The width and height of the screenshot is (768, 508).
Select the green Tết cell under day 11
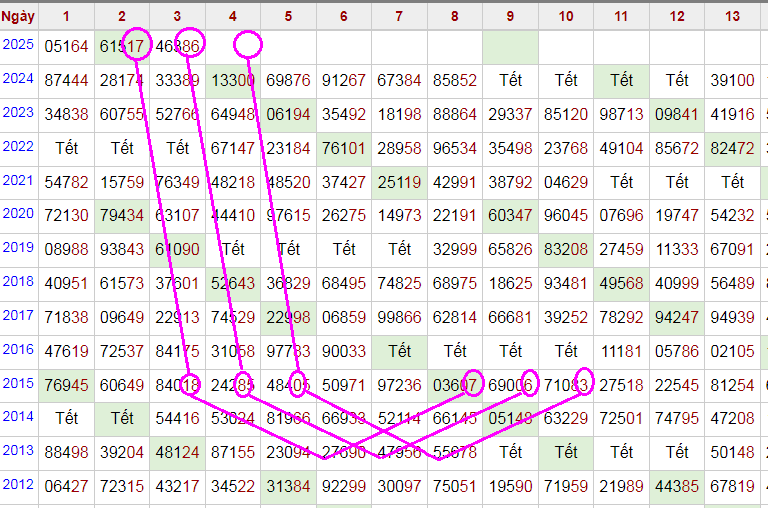(621, 80)
